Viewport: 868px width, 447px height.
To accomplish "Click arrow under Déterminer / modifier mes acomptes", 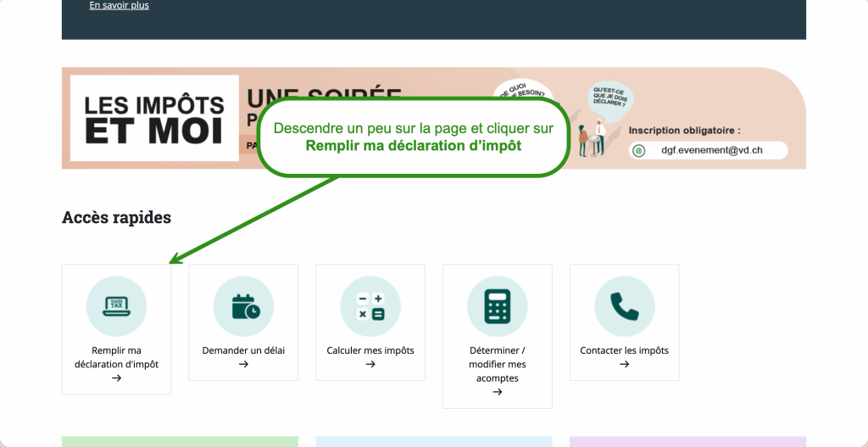I will coord(497,392).
